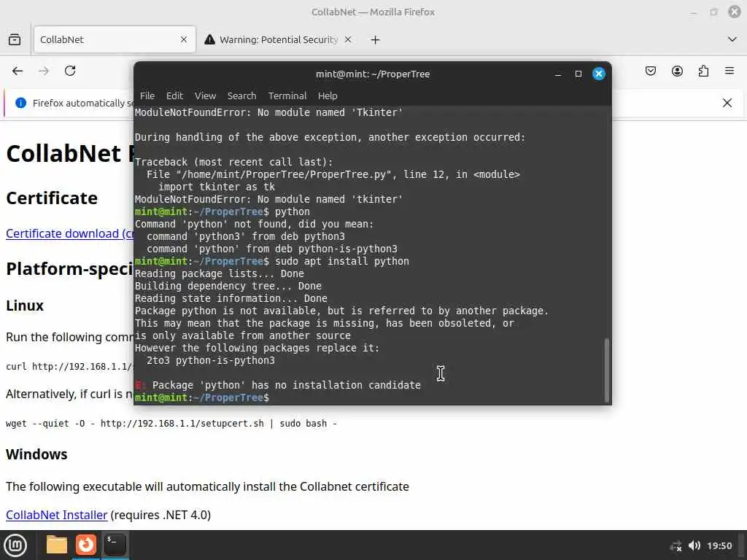Click the blue info icon in notification bar

coord(20,103)
